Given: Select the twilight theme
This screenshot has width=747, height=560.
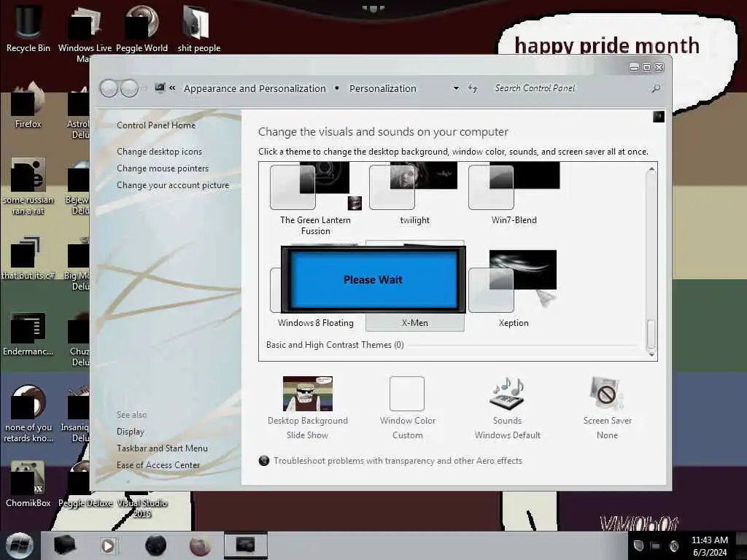Looking at the screenshot, I should (x=414, y=192).
